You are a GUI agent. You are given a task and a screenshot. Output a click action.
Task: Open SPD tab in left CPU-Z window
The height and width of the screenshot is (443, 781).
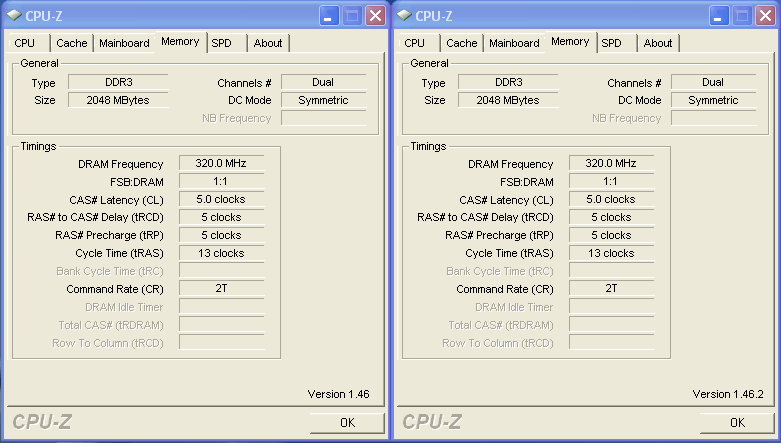227,43
